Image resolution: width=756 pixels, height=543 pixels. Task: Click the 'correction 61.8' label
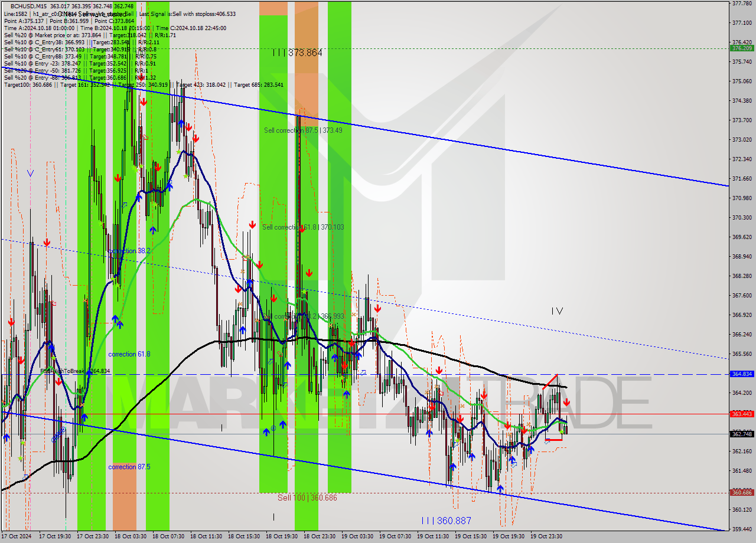pyautogui.click(x=129, y=354)
